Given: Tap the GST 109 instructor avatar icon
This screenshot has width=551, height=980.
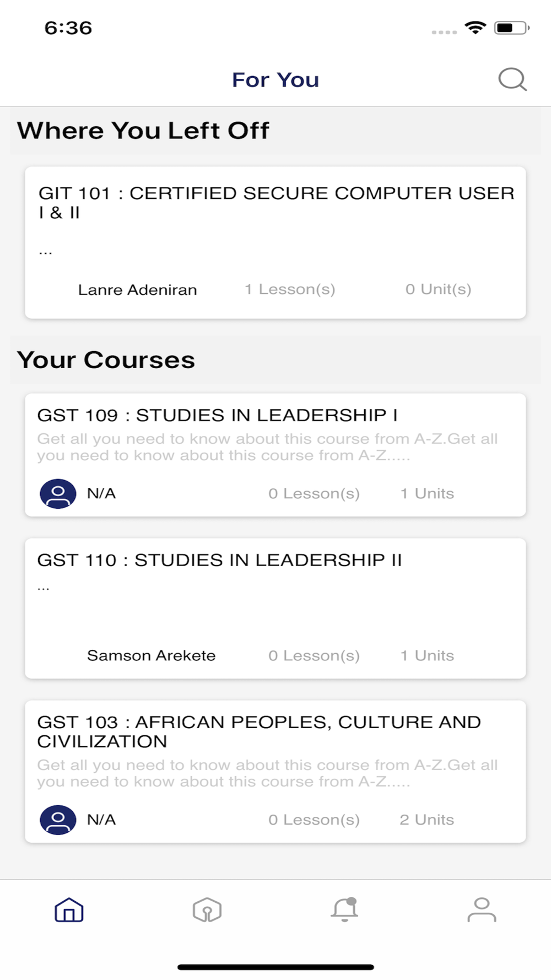Looking at the screenshot, I should point(58,493).
